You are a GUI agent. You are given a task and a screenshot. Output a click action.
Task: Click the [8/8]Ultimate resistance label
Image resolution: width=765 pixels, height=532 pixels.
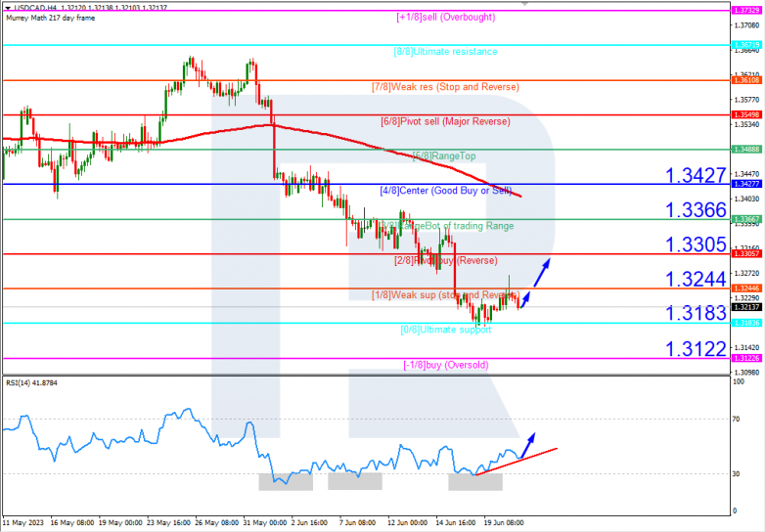pos(445,52)
